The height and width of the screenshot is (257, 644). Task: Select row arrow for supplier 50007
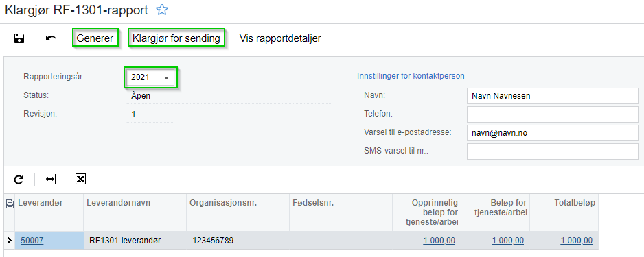(10, 241)
